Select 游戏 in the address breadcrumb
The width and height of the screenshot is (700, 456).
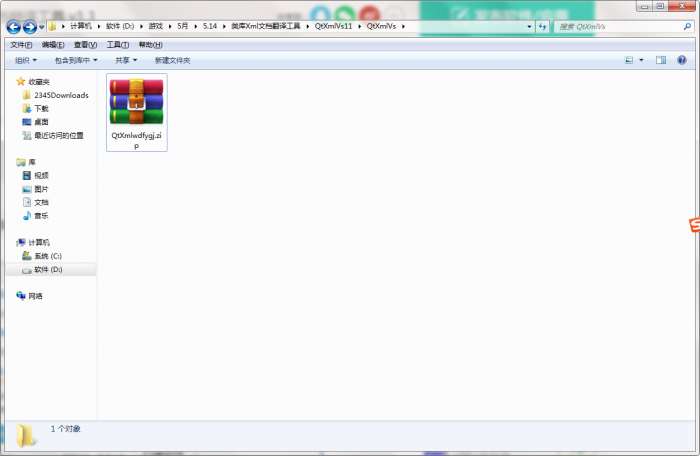tap(155, 26)
